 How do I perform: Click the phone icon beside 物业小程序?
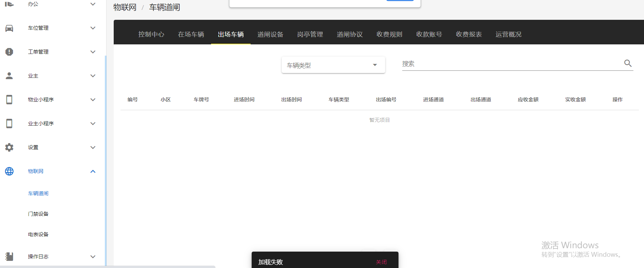pos(9,100)
